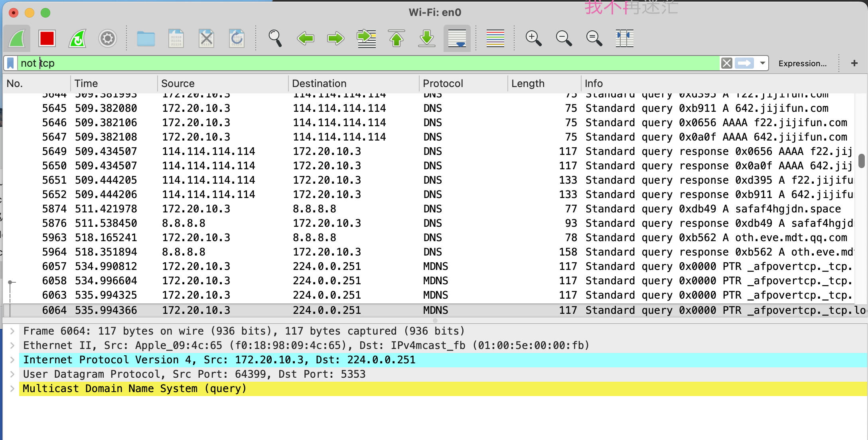The image size is (868, 440).
Task: Reload this capture file
Action: 237,39
